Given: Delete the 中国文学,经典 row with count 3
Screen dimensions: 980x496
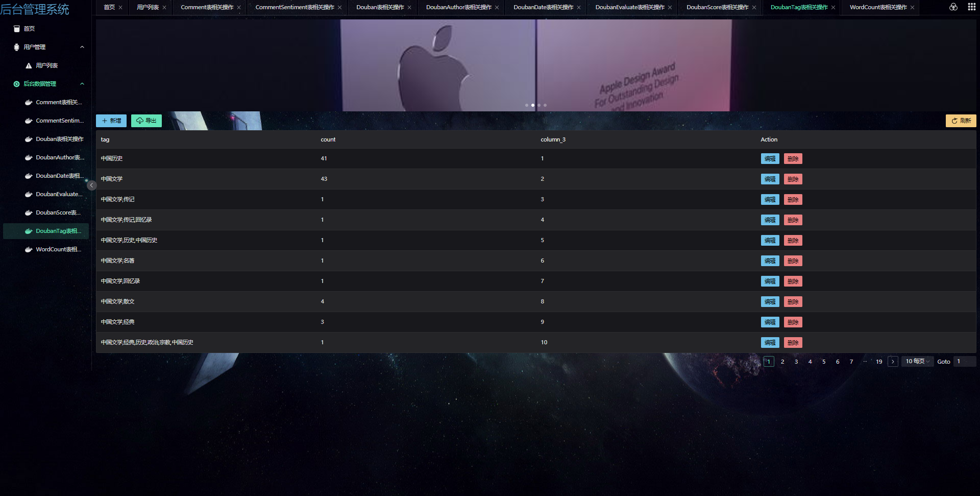Looking at the screenshot, I should pyautogui.click(x=793, y=322).
